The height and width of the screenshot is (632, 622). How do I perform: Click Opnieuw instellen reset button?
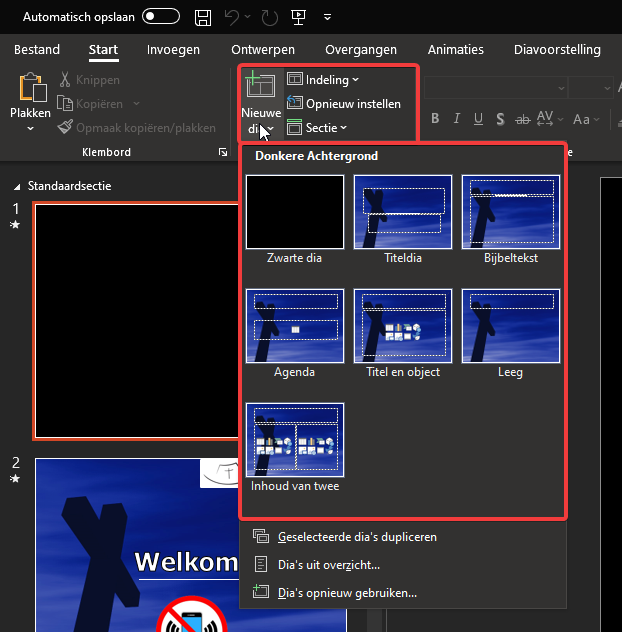point(344,104)
